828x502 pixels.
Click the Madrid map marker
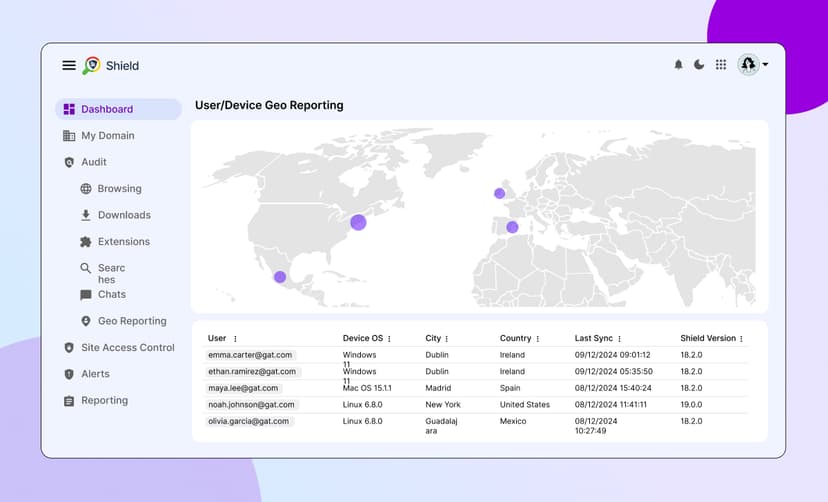coord(512,227)
